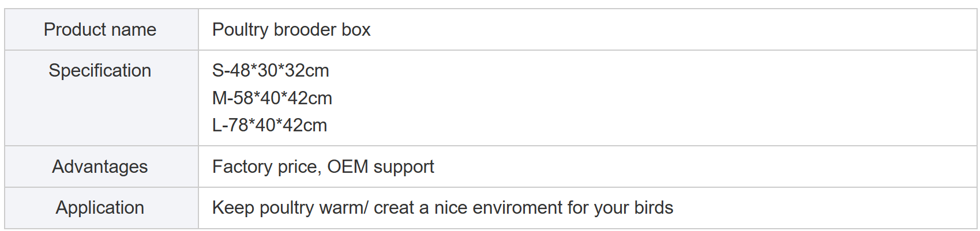Click the S-48*30*32cm size line
Screen dimensions: 980x231
[x=271, y=71]
